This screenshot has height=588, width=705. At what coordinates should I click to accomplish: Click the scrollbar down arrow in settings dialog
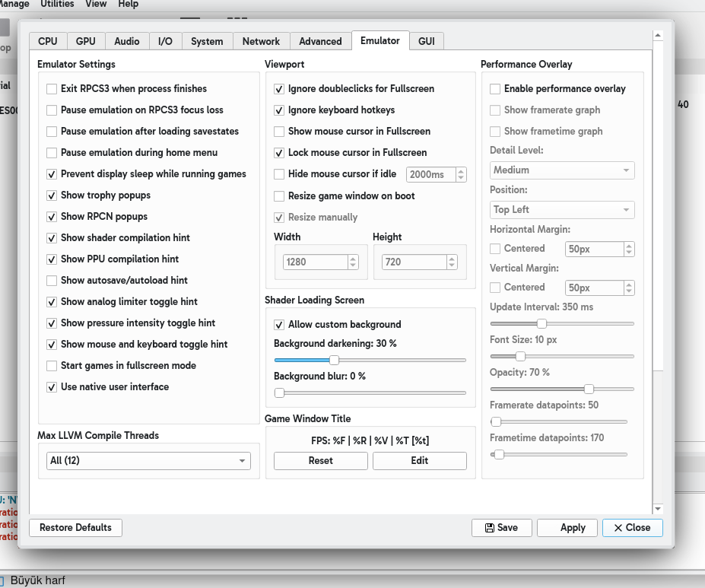coord(658,509)
